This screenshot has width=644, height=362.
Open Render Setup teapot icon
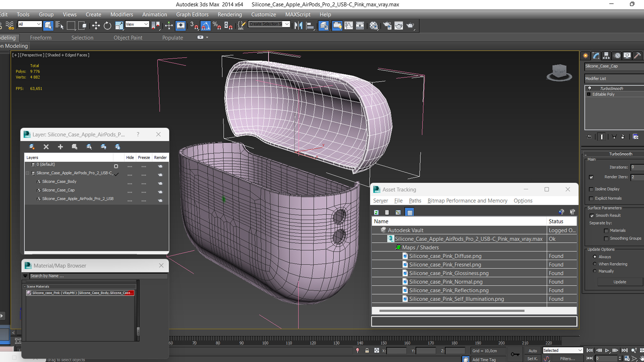[x=387, y=25]
